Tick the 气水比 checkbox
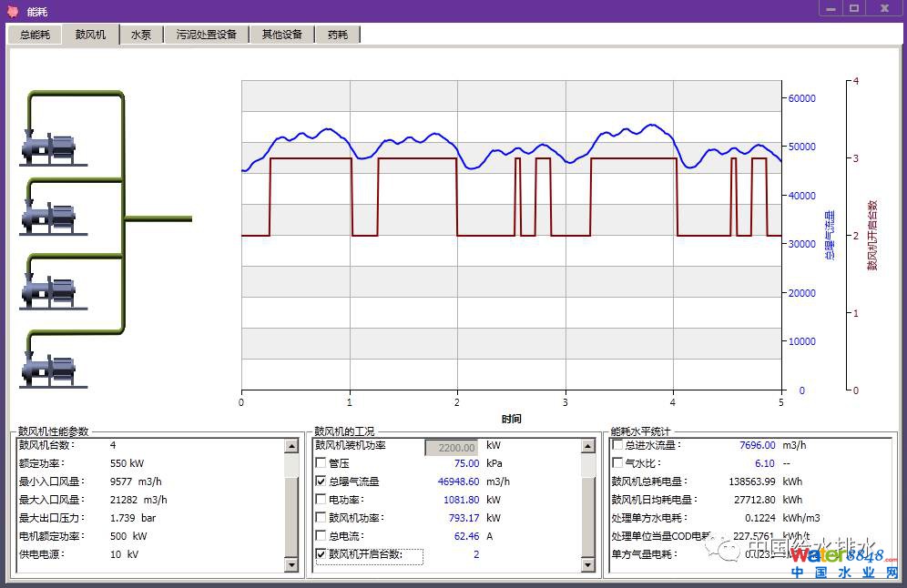This screenshot has height=588, width=907. click(618, 463)
